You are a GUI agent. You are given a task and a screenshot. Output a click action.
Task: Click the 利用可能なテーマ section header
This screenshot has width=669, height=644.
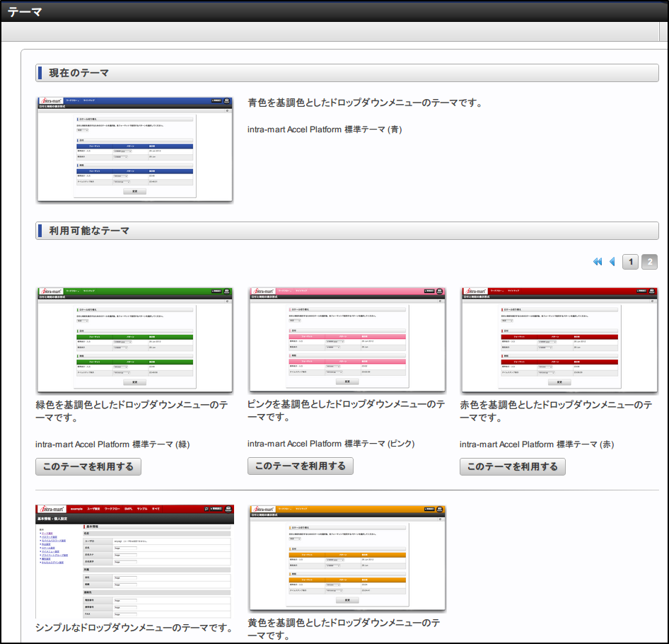(347, 231)
